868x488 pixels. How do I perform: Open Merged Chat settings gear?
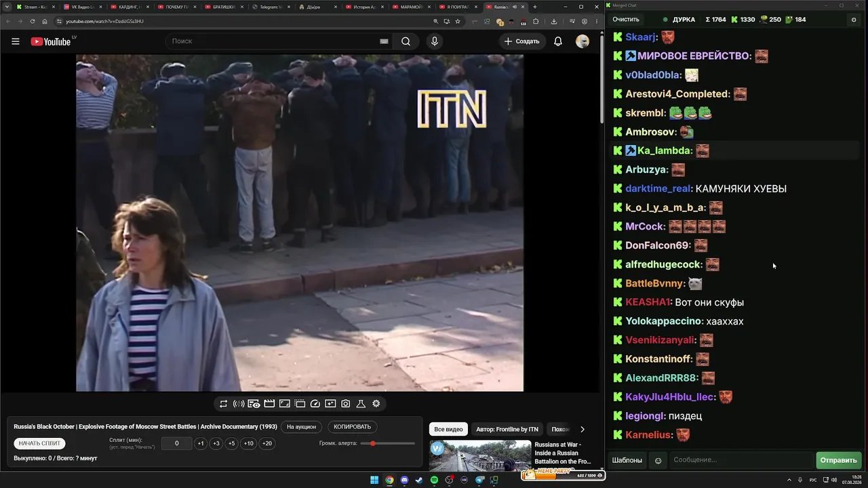854,20
